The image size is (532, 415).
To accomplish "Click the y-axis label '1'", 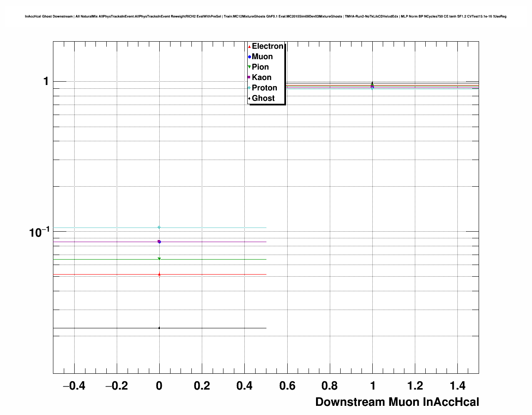I will coord(46,81).
